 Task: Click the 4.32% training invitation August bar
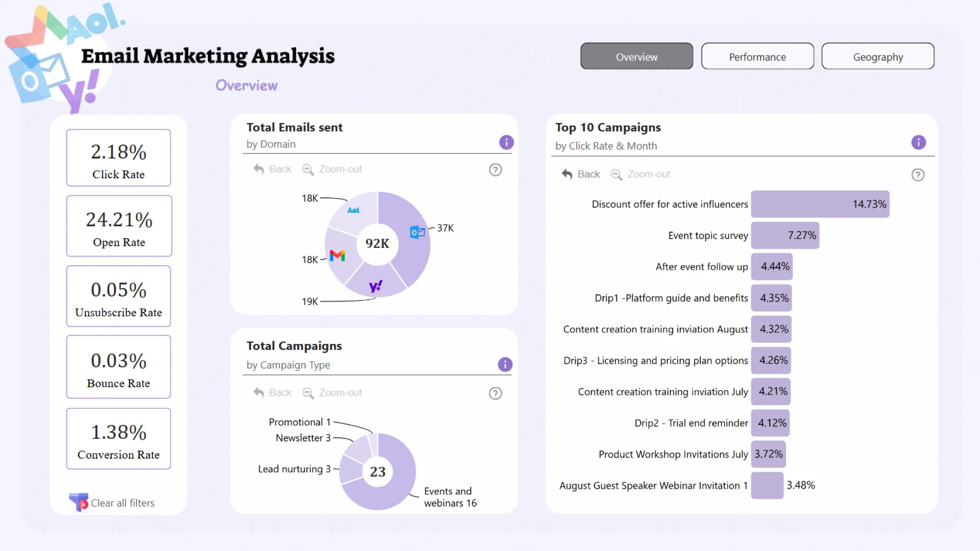point(771,329)
